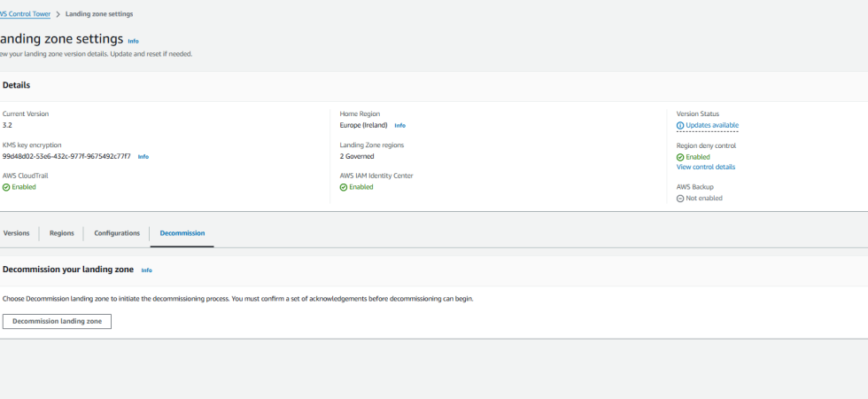Screen dimensions: 868x399
Task: Click the Region deny control enabled check icon
Action: [680, 158]
